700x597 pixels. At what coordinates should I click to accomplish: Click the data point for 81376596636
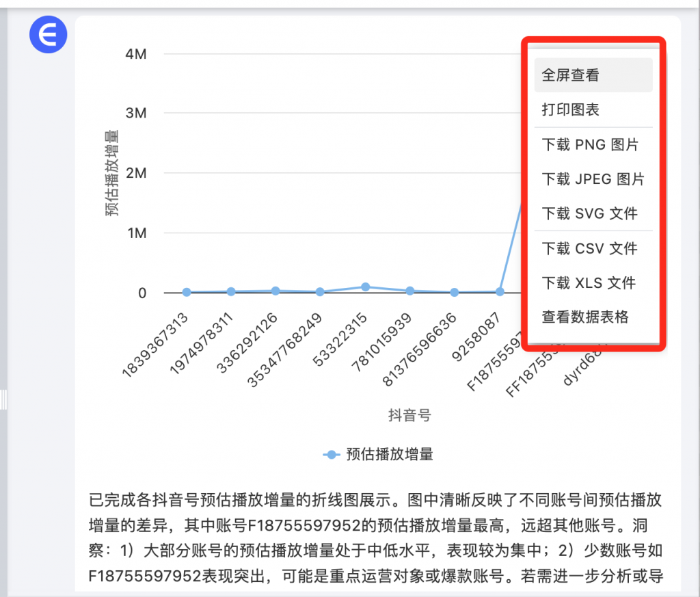point(454,292)
